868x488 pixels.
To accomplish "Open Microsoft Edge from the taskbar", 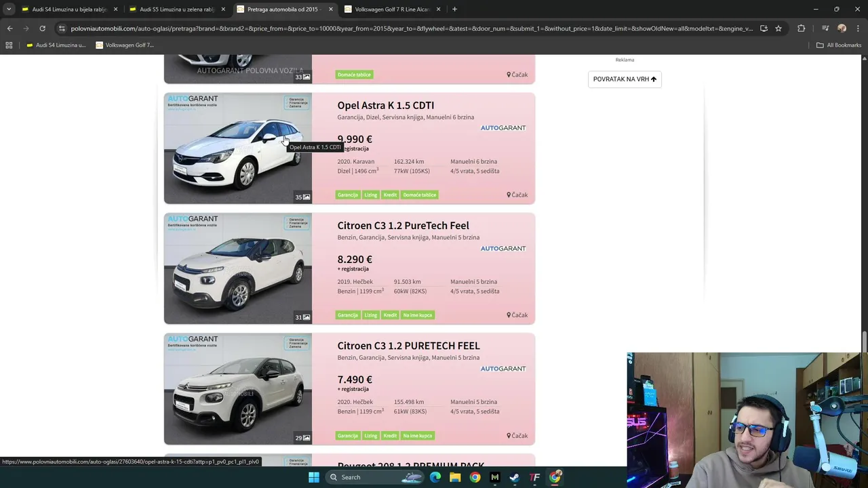I will (435, 477).
